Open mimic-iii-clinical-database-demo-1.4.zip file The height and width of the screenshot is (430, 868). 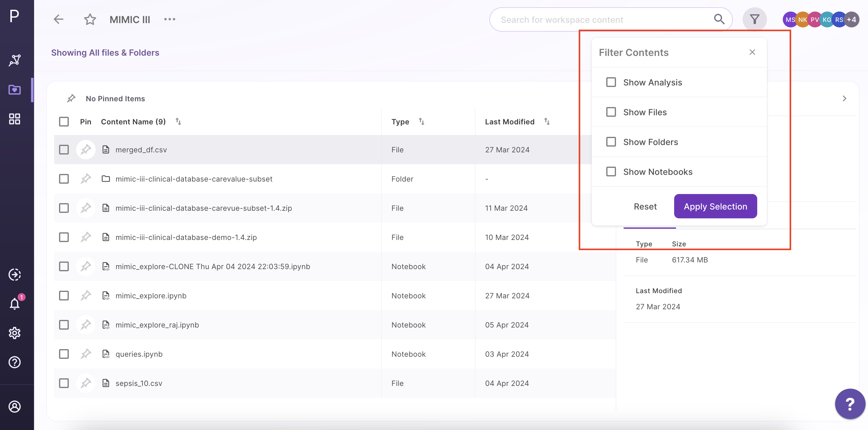click(x=186, y=237)
